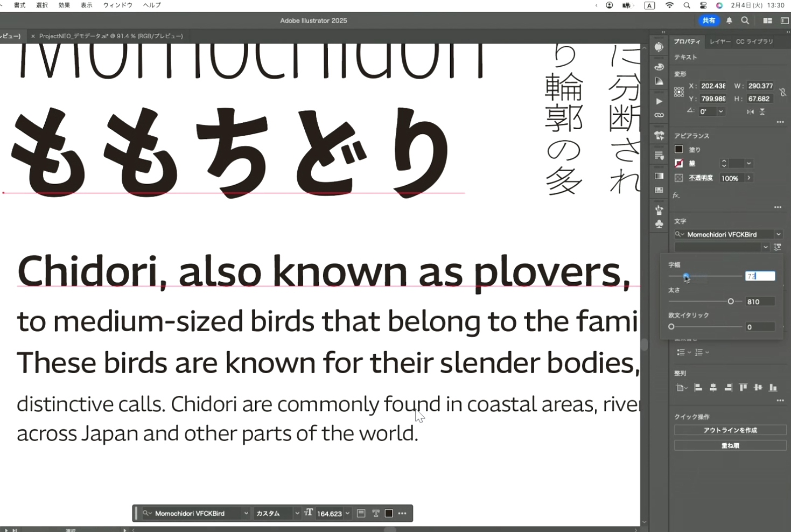The height and width of the screenshot is (532, 791).
Task: Click the アウトラインを作成 button
Action: pos(730,430)
